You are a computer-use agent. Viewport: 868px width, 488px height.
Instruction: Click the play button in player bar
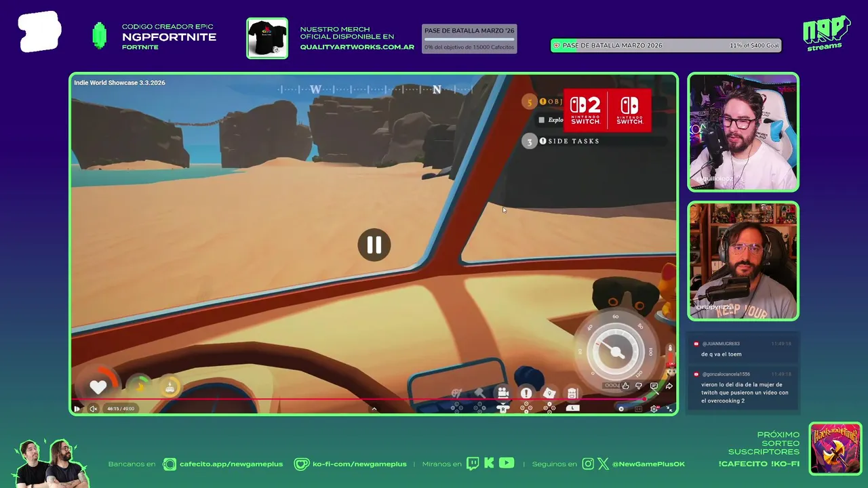77,409
